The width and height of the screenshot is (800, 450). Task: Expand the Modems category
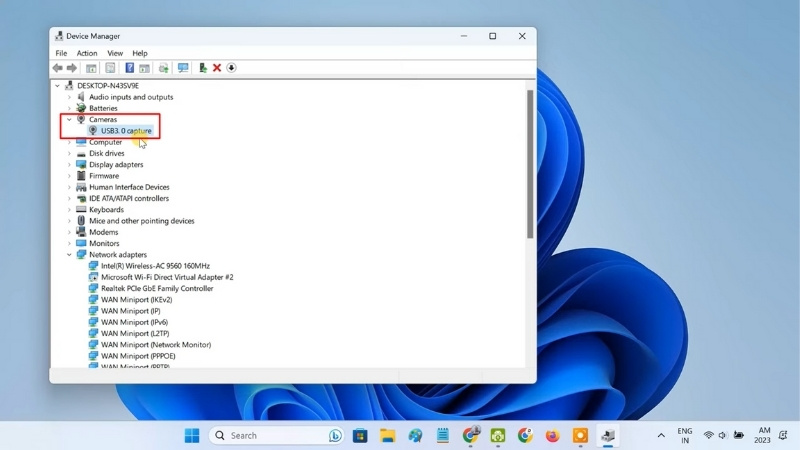coord(69,232)
